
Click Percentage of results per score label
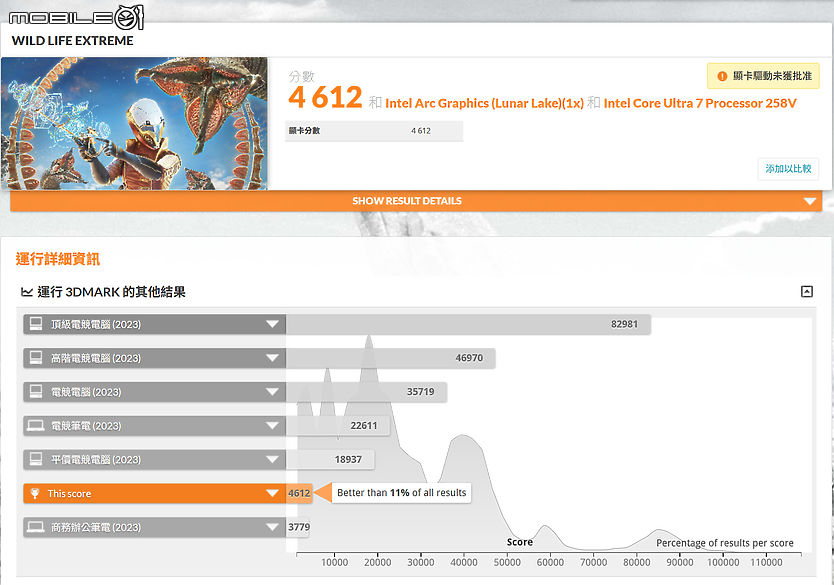click(x=724, y=543)
